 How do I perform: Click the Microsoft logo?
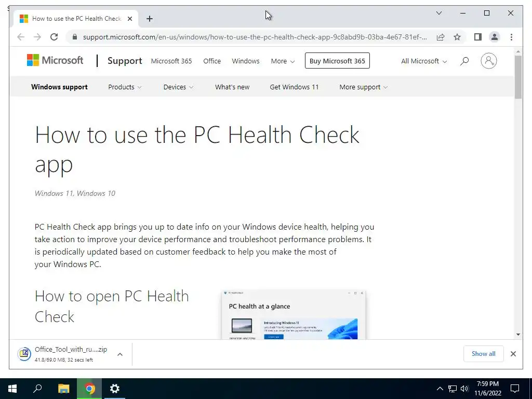coord(55,60)
